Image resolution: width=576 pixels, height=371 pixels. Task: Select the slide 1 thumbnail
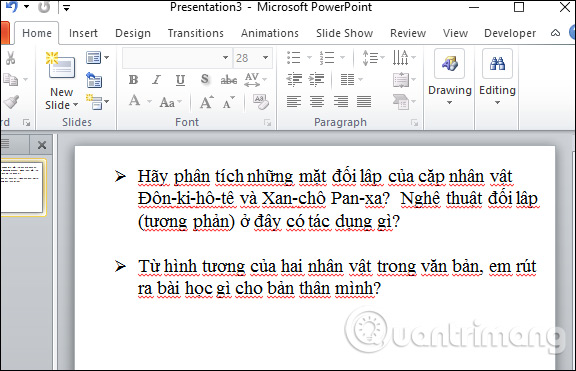point(22,187)
